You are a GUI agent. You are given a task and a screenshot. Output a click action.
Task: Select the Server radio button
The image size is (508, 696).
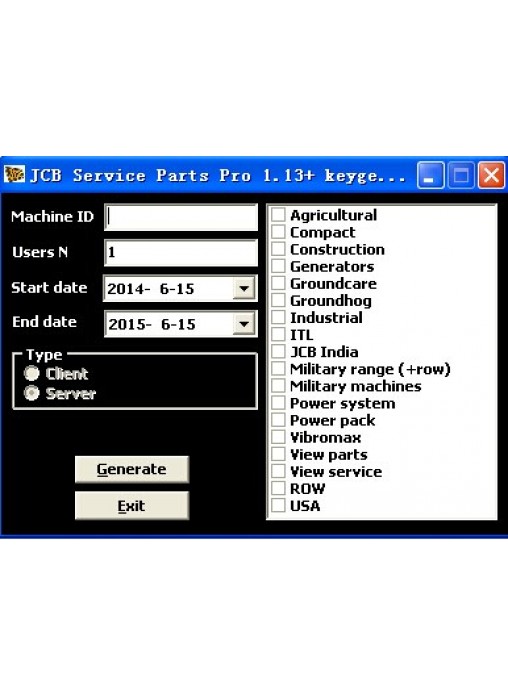coord(32,393)
